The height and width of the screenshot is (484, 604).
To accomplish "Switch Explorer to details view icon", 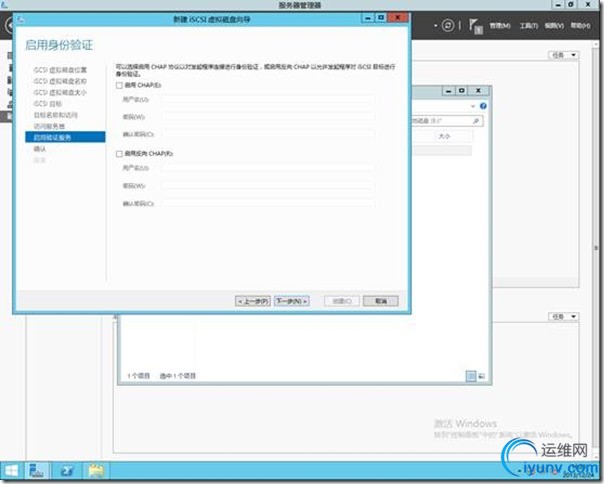I will point(471,376).
